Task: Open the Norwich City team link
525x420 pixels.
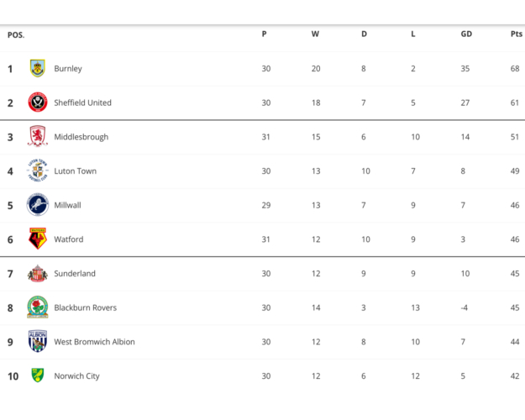Action: tap(76, 376)
